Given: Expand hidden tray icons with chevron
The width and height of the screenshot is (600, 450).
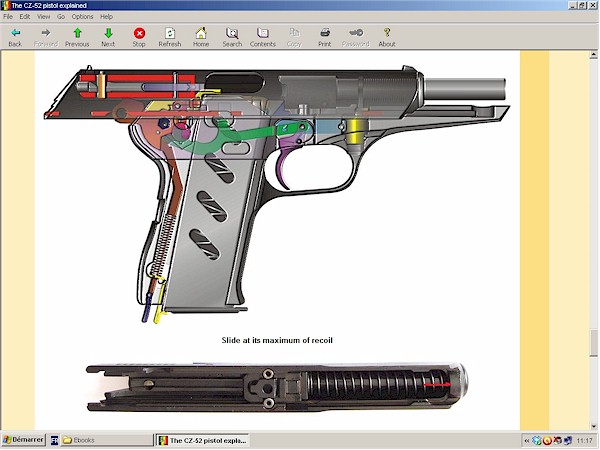Looking at the screenshot, I should [x=527, y=441].
